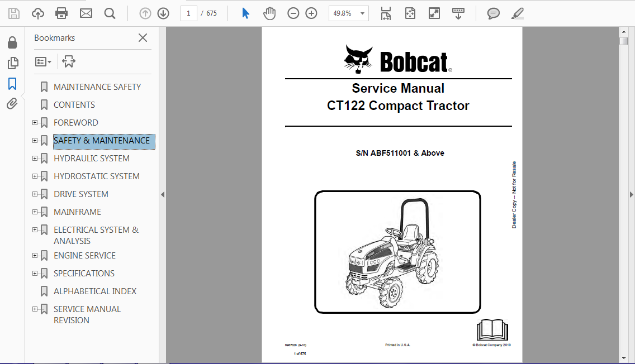Screen dimensions: 635x364
Task: Expand the DRIVE SYSTEM bookmark
Action: point(35,194)
